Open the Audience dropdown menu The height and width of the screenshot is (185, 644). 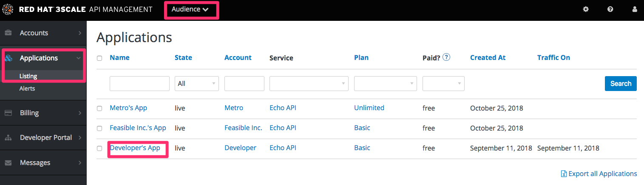[x=190, y=9]
